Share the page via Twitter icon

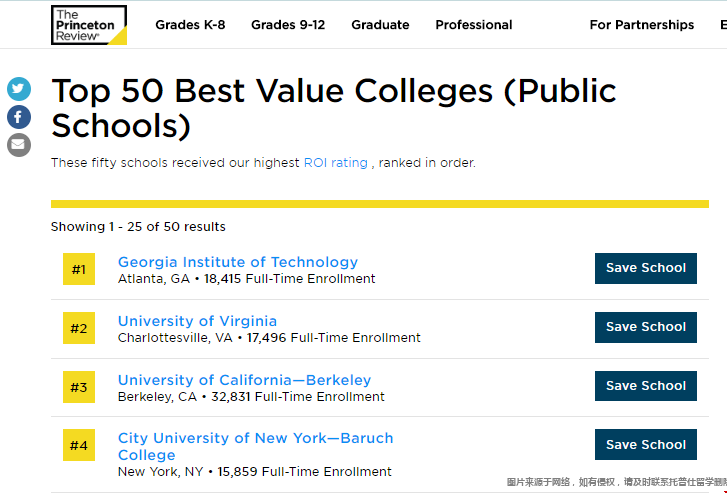[19, 89]
